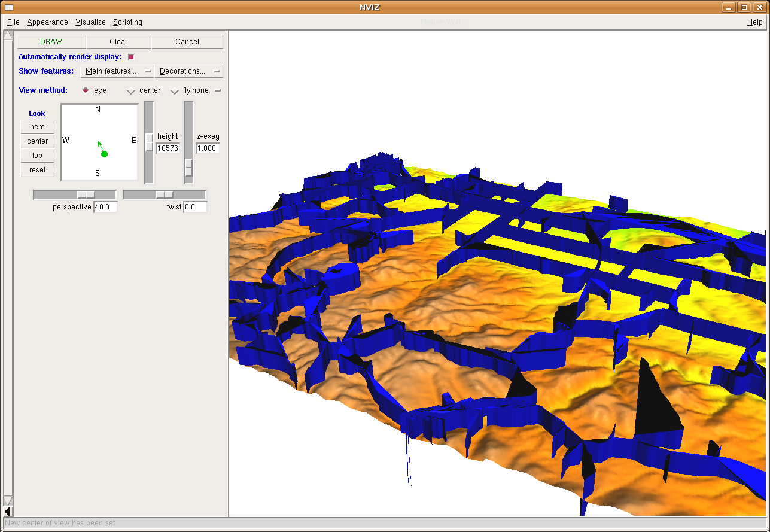Screen dimensions: 770x532
Task: Select the eye view method
Action: (86, 90)
